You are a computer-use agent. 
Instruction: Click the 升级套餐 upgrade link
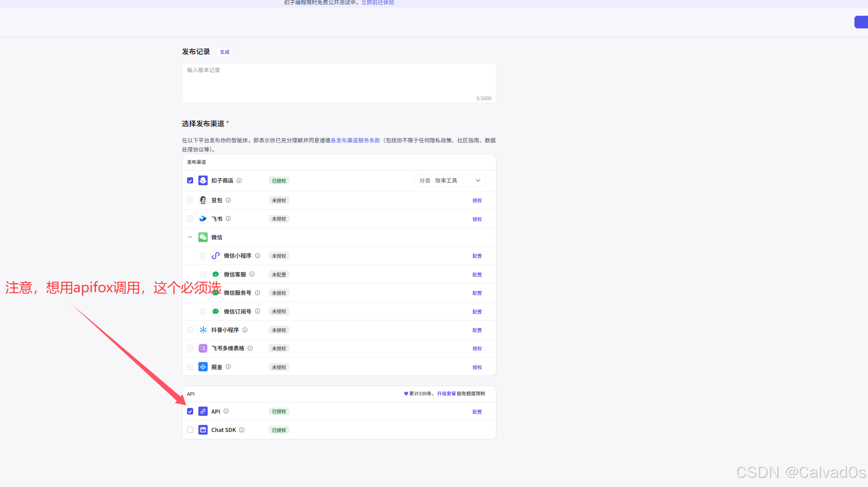pyautogui.click(x=446, y=394)
